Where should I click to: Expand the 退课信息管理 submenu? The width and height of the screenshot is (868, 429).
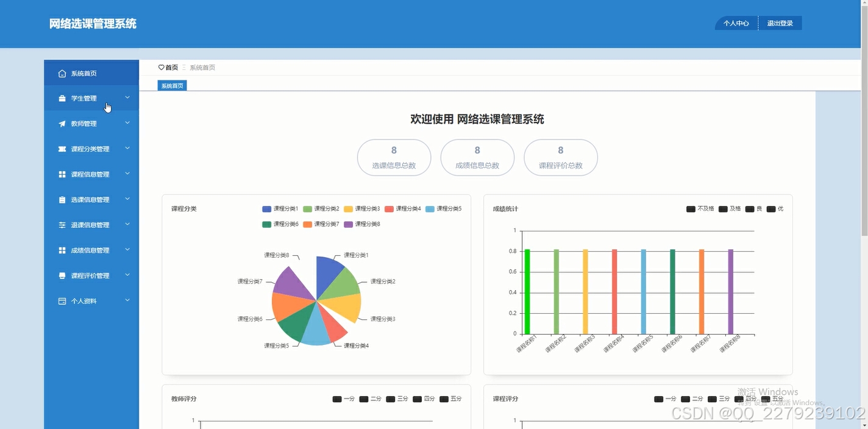pos(127,224)
